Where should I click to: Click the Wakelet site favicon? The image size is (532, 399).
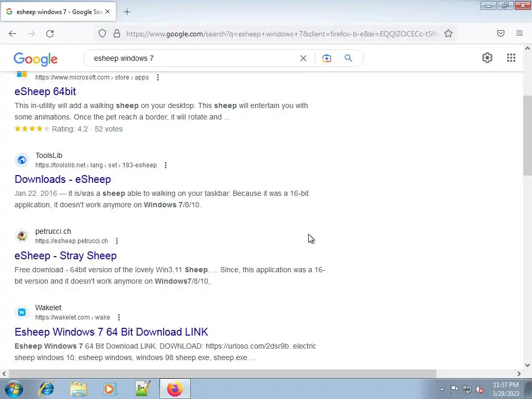(x=22, y=312)
